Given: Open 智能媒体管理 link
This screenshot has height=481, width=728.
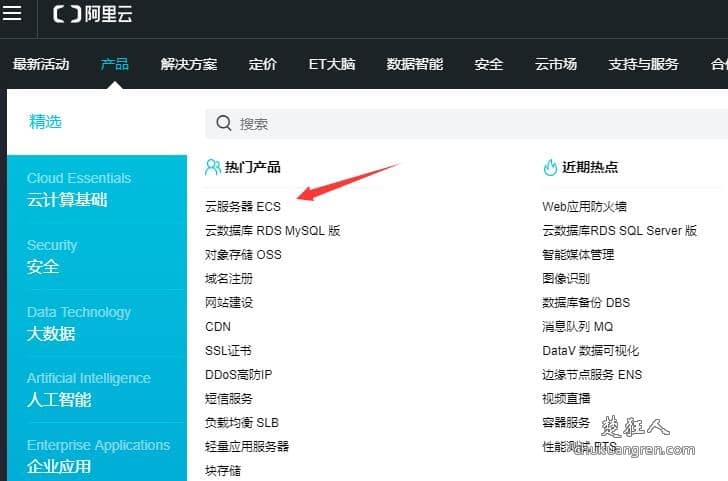Looking at the screenshot, I should click(x=578, y=255).
